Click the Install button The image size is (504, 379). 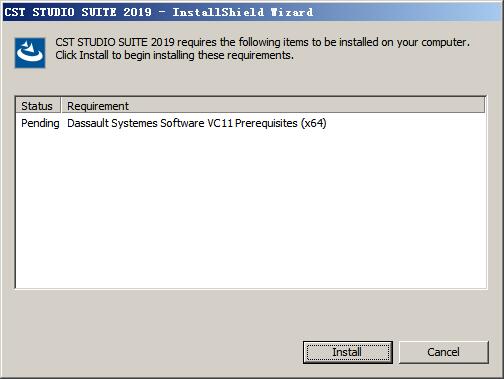348,352
